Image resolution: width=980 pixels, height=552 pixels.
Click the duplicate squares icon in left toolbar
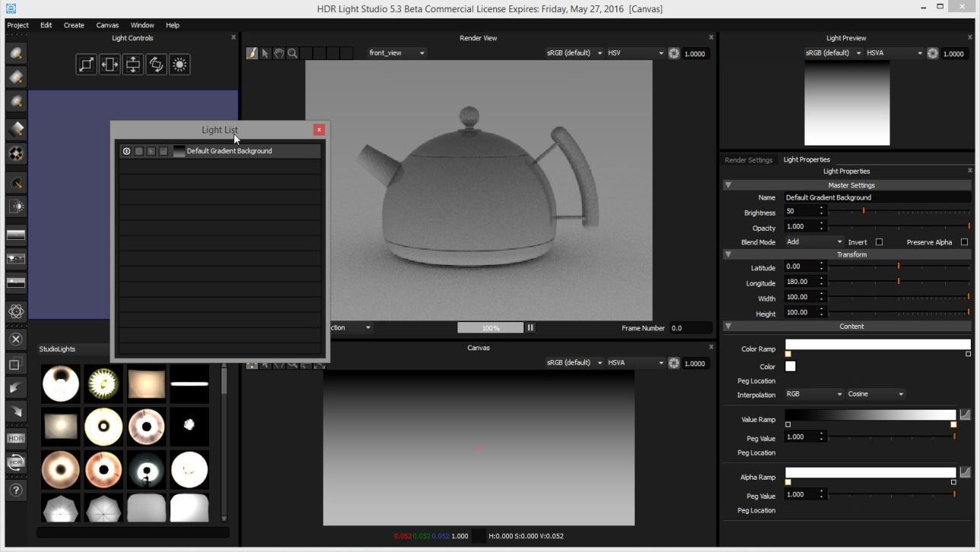tap(16, 364)
